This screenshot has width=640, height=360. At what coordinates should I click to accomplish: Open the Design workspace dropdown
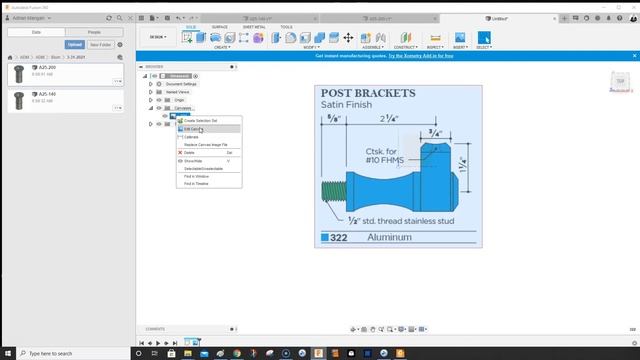pos(158,37)
